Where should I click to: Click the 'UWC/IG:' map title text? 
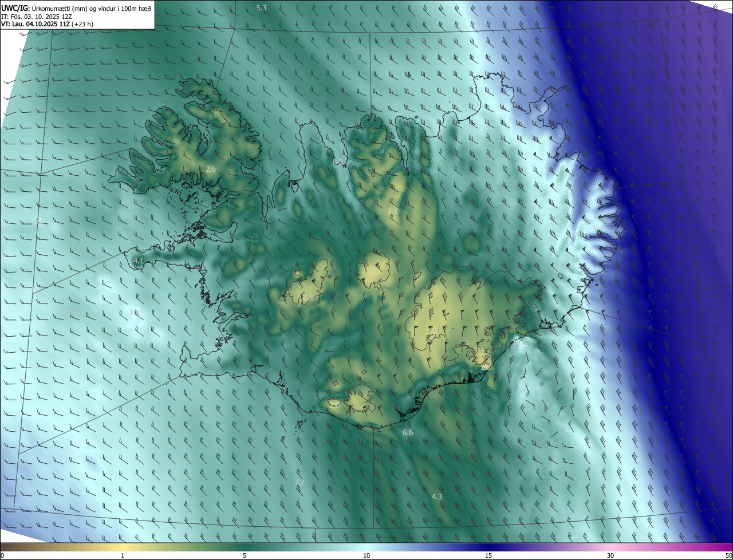(x=16, y=7)
